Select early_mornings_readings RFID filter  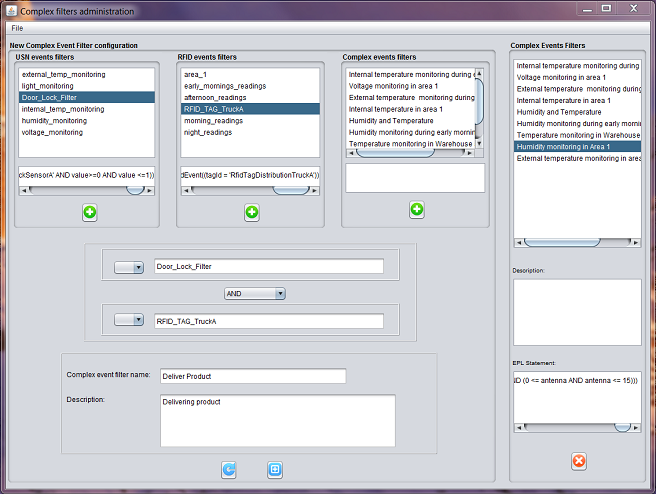click(x=250, y=86)
